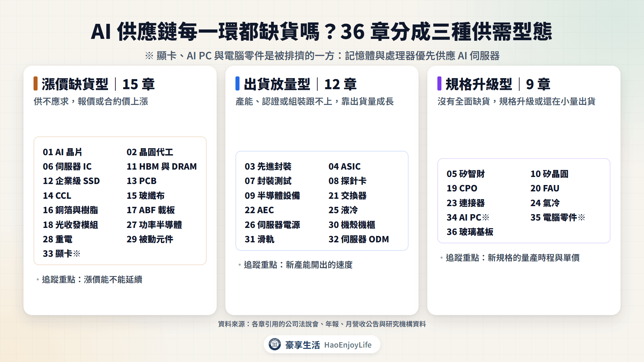Click the item 25 液冷

point(343,210)
